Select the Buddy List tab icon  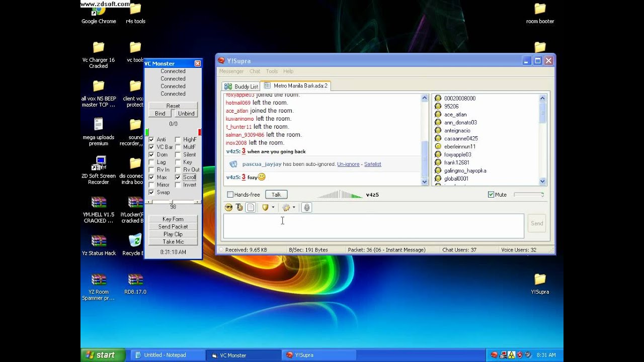click(x=228, y=86)
